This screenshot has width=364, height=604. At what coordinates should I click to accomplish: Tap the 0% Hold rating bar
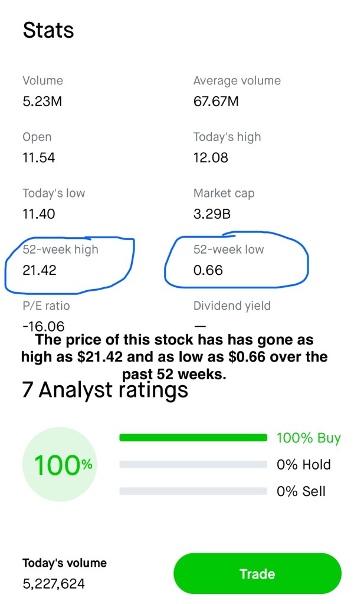[x=193, y=465]
